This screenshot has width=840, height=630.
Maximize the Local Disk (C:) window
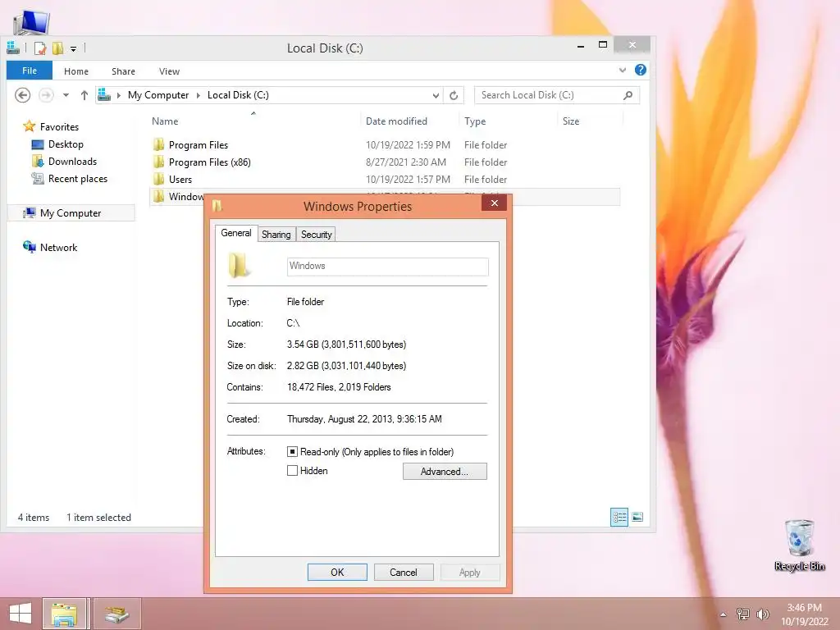(x=603, y=45)
